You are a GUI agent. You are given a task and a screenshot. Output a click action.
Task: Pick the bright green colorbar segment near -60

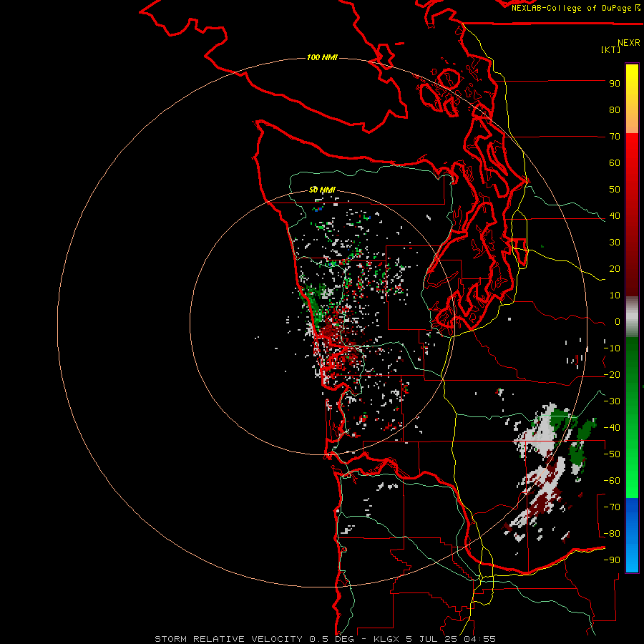pyautogui.click(x=632, y=481)
